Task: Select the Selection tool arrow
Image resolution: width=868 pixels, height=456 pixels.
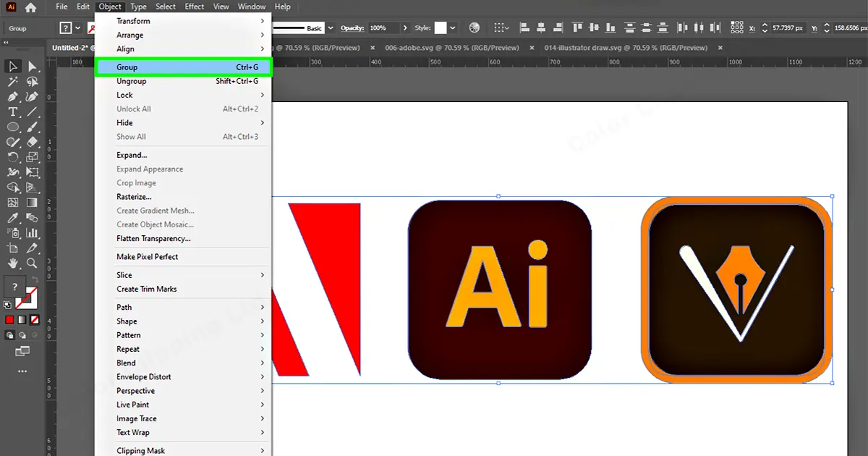Action: (x=13, y=67)
